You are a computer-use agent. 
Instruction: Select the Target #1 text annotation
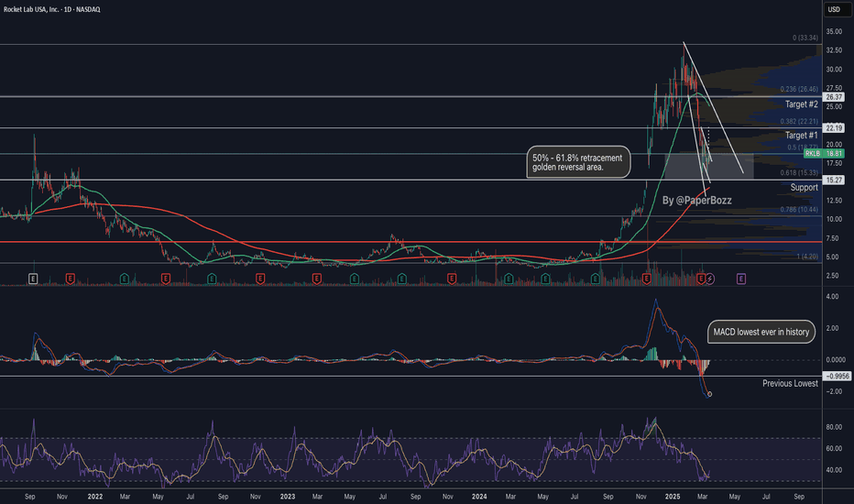pos(801,135)
